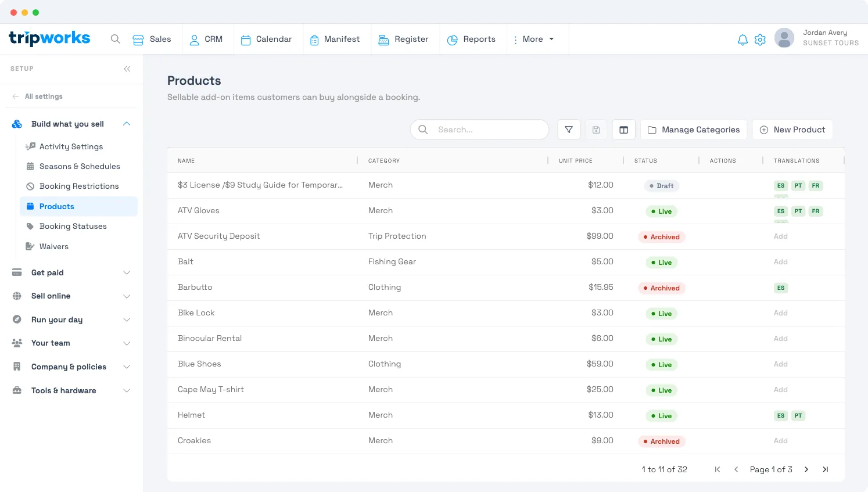Click the Draft status badge
868x492 pixels.
point(661,186)
